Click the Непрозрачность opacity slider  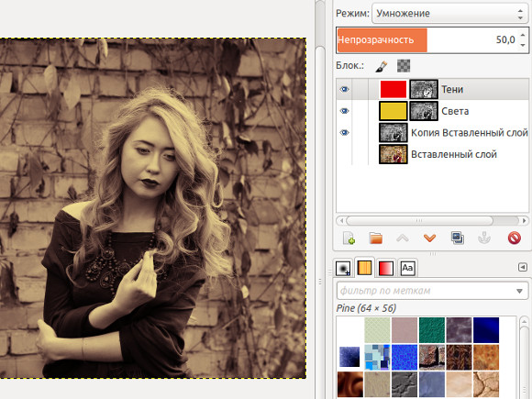pyautogui.click(x=432, y=40)
